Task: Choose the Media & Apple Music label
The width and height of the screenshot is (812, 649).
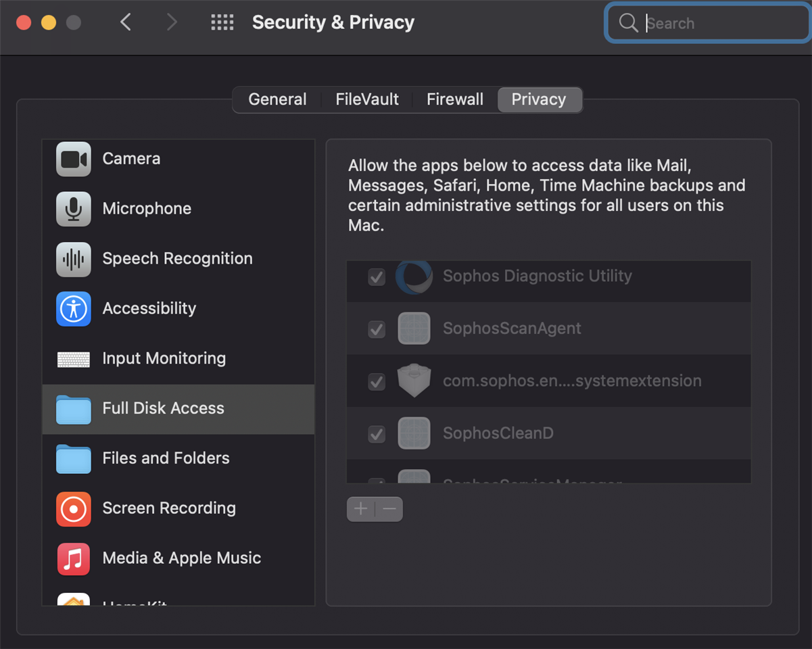Action: tap(181, 558)
